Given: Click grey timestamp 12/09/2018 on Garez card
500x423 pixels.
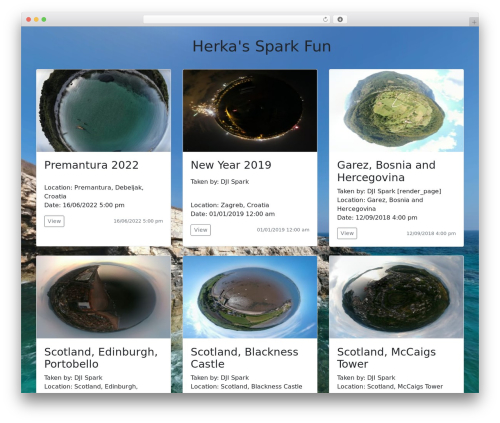Looking at the screenshot, I should click(x=431, y=233).
